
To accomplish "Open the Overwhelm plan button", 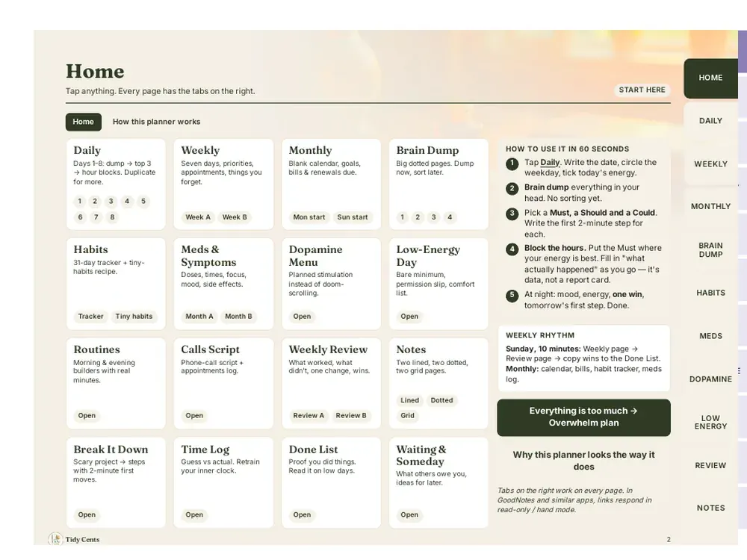I will click(x=583, y=417).
